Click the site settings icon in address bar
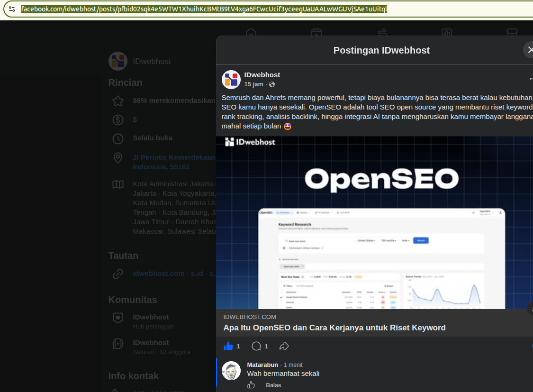The image size is (533, 392). 12,9
